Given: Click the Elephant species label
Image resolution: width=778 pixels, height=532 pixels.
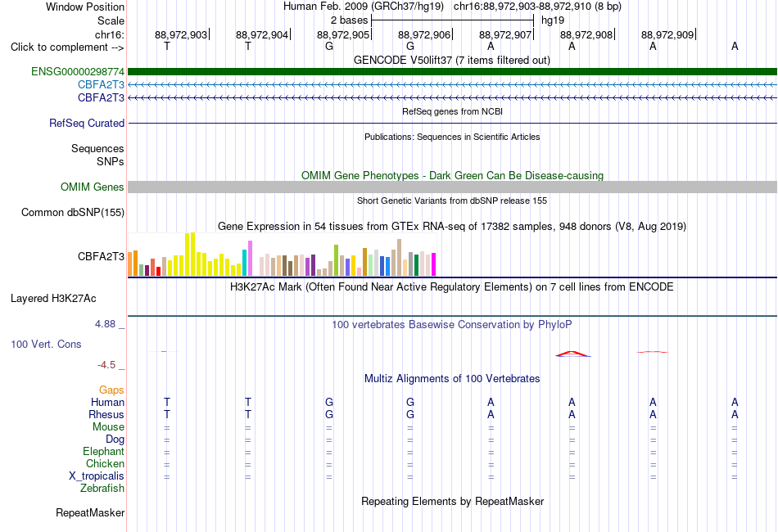Looking at the screenshot, I should [103, 451].
